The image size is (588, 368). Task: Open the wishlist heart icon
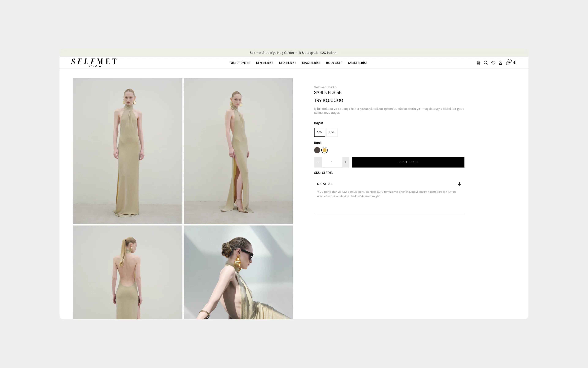point(493,63)
